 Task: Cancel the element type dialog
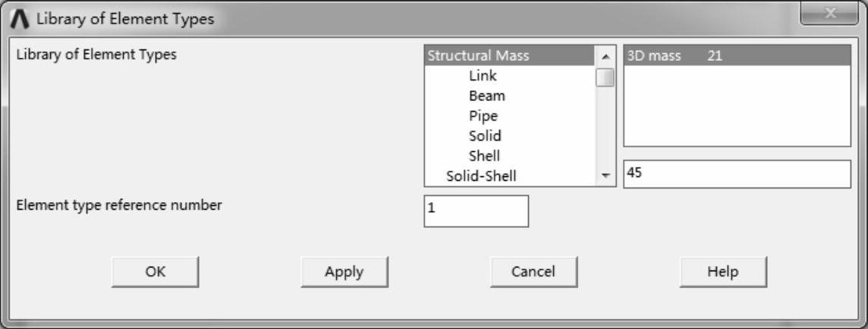click(x=533, y=271)
